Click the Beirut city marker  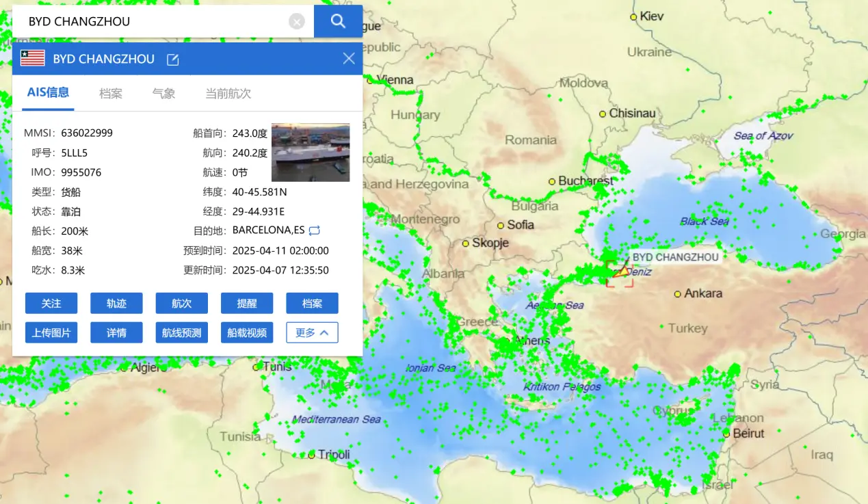tap(726, 434)
